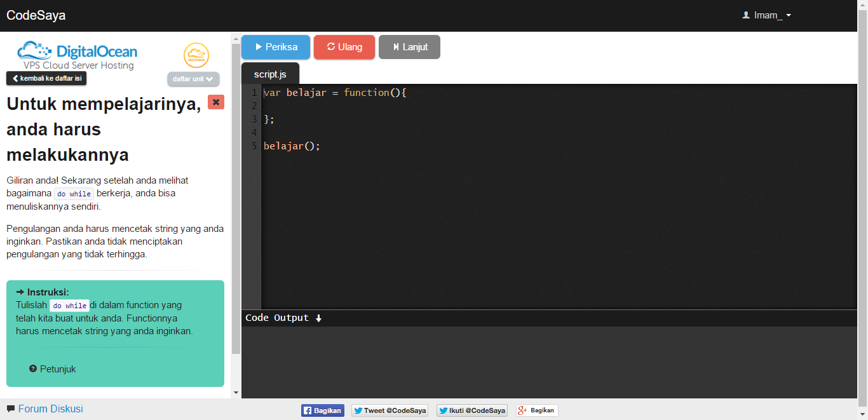Toggle the instruction panel via back arrow chevron
This screenshot has height=420, width=868.
15,78
